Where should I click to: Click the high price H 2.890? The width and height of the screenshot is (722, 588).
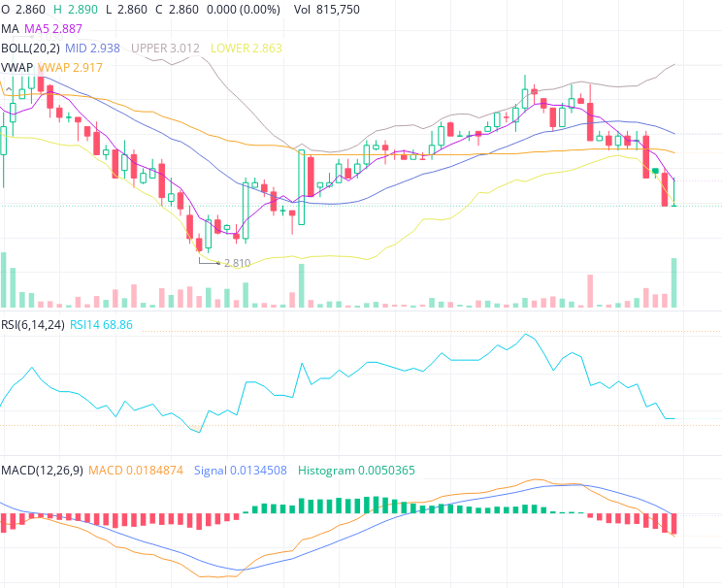[x=76, y=10]
